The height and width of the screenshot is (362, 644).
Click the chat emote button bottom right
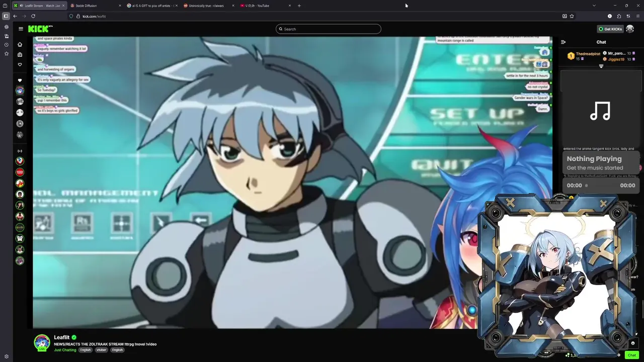(x=633, y=343)
